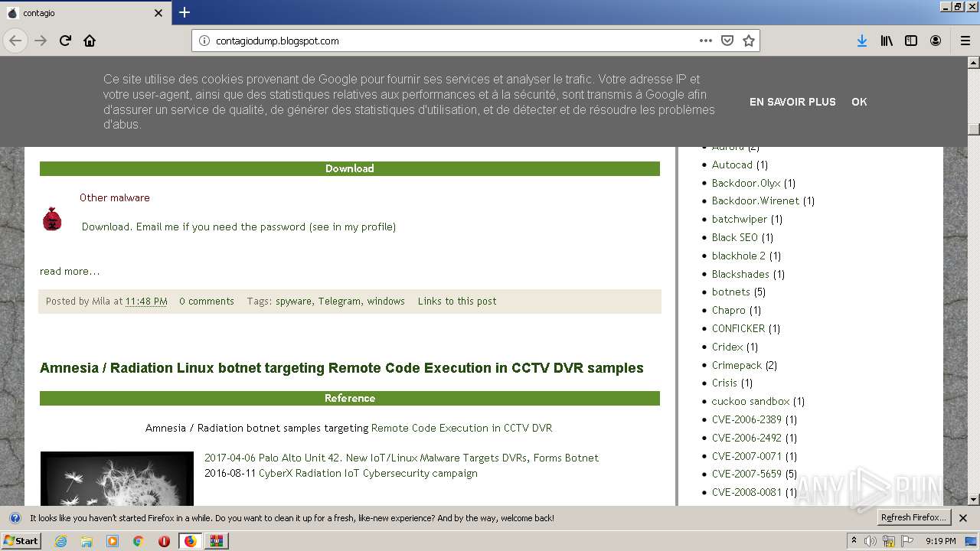Open Crisis label
The width and height of the screenshot is (980, 551).
(724, 383)
